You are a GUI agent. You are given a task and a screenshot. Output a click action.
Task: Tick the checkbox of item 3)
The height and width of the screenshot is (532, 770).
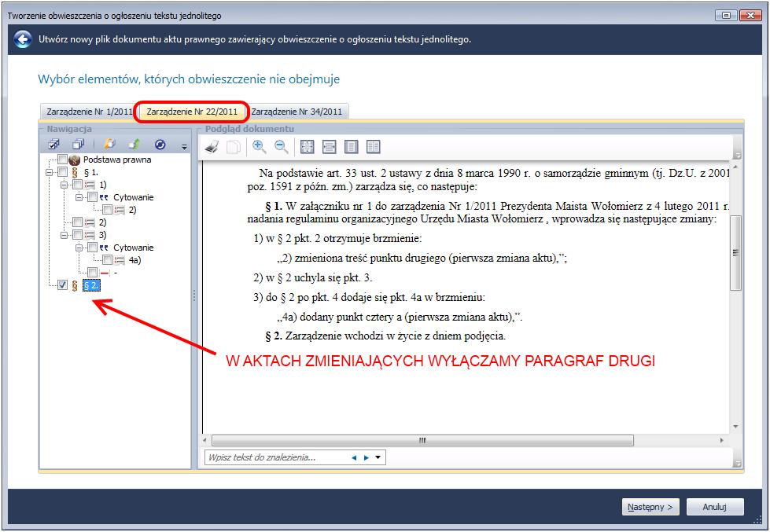click(x=77, y=235)
